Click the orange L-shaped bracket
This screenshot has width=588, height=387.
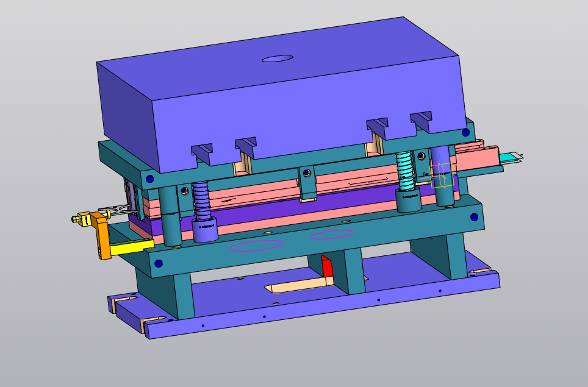(x=102, y=240)
